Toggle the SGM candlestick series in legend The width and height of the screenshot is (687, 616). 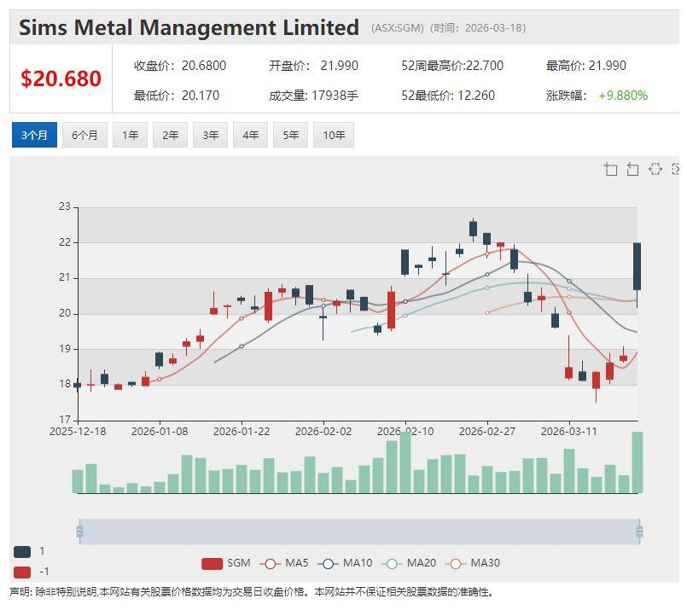pos(226,563)
